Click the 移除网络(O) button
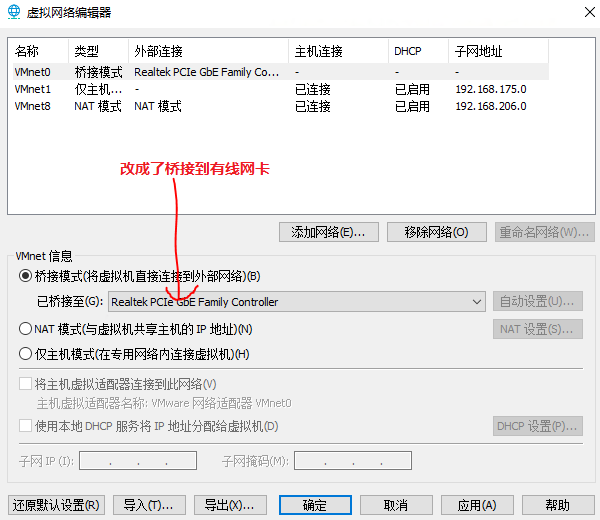This screenshot has width=600, height=520. point(437,232)
